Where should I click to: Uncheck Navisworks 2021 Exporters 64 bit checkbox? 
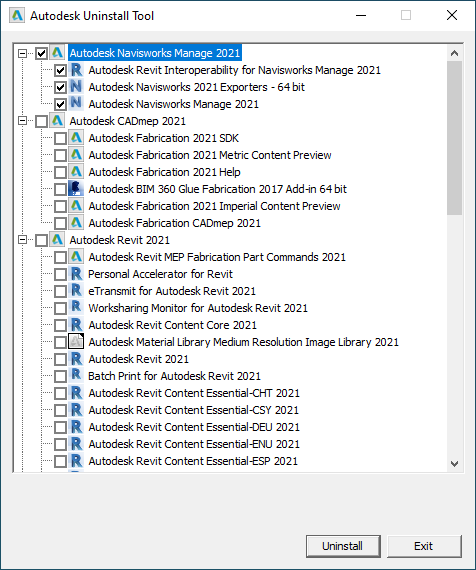click(60, 88)
